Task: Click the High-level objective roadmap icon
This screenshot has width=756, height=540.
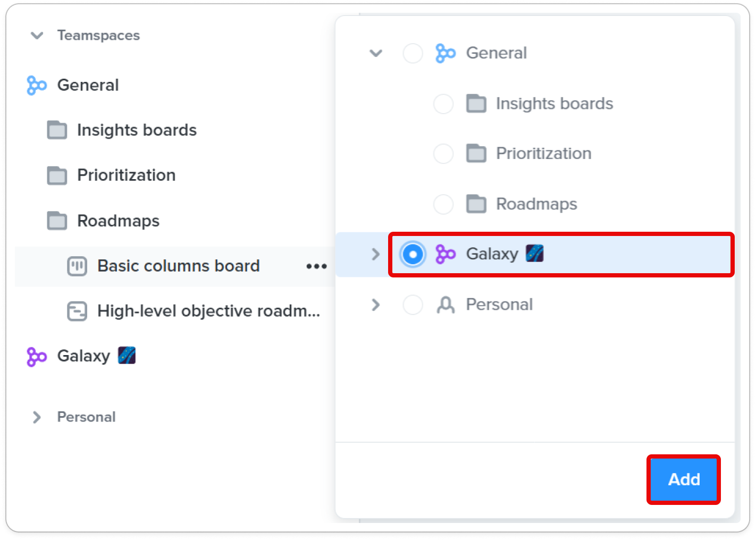Action: [77, 311]
